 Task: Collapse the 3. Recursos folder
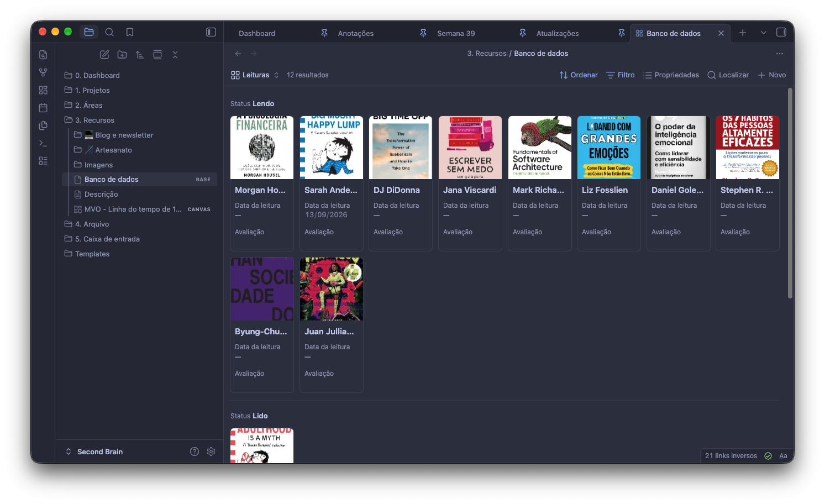click(94, 120)
